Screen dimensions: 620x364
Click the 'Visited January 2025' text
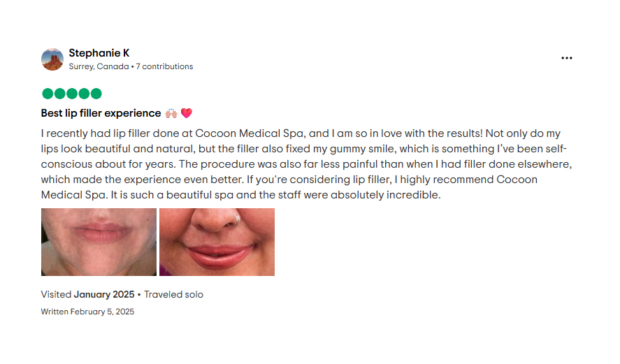[x=88, y=294]
